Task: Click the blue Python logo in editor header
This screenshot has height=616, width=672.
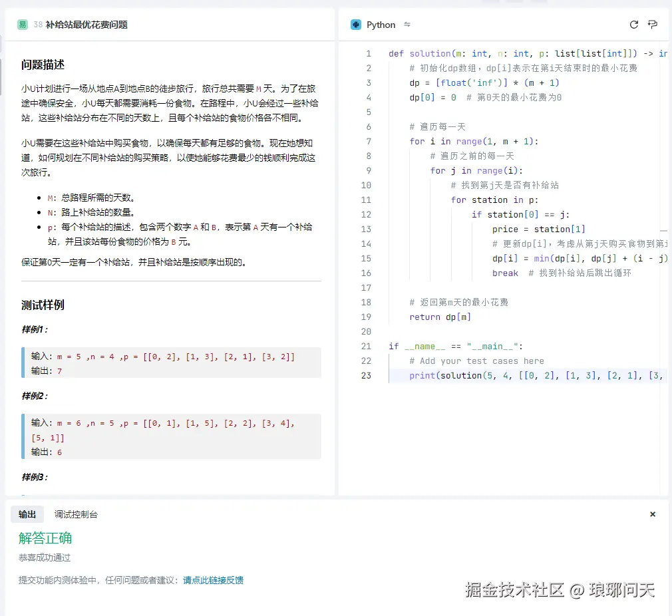Action: 356,25
